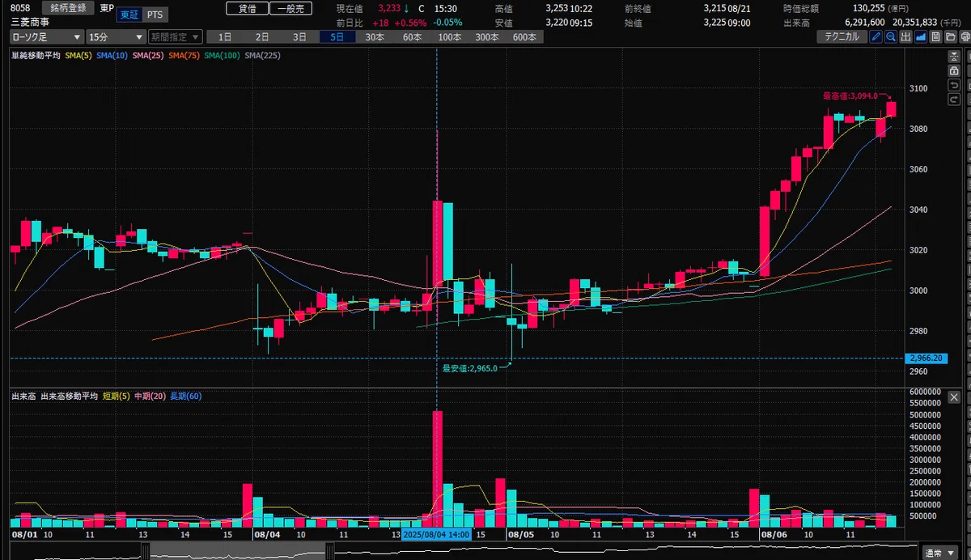Image resolution: width=971 pixels, height=560 pixels.
Task: Toggle the 短期(5) volume average legend
Action: click(117, 397)
